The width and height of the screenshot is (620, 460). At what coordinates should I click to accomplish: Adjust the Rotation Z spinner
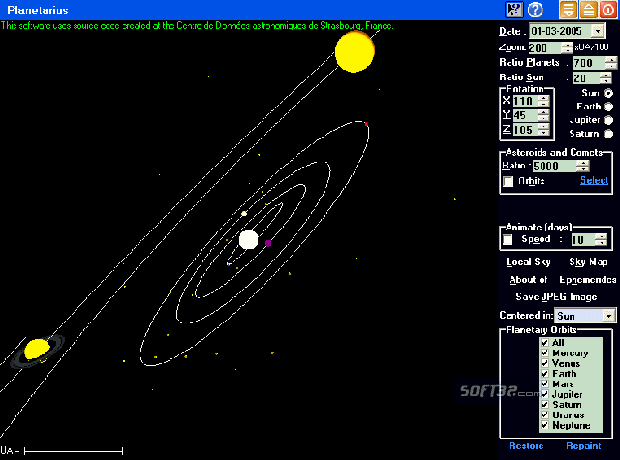point(544,130)
